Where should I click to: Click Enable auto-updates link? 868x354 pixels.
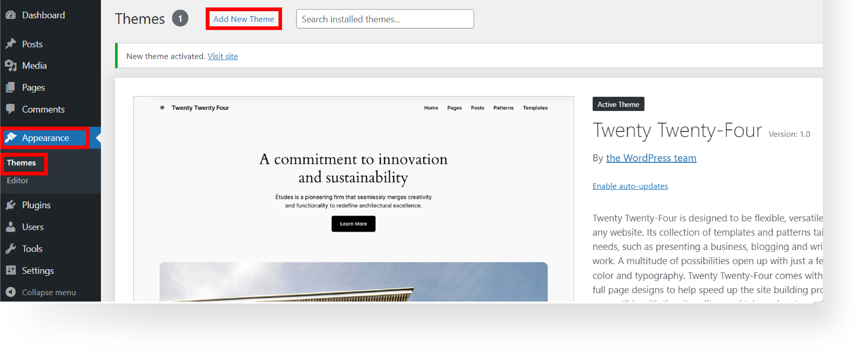tap(630, 186)
